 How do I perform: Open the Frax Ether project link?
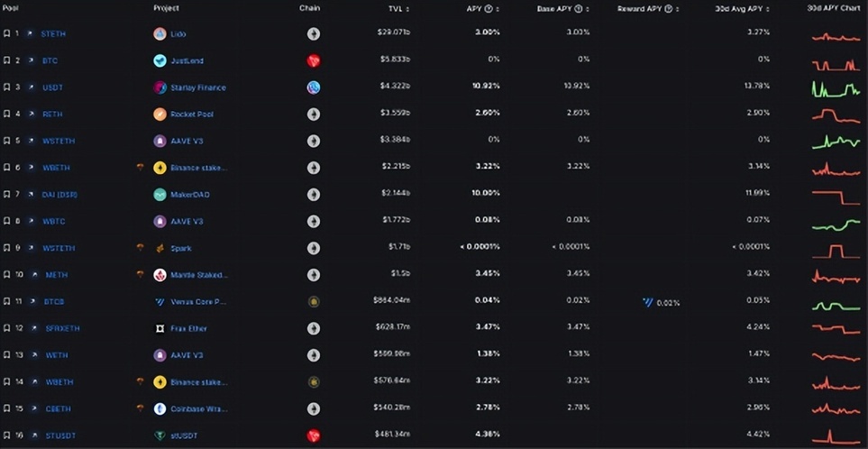(188, 328)
